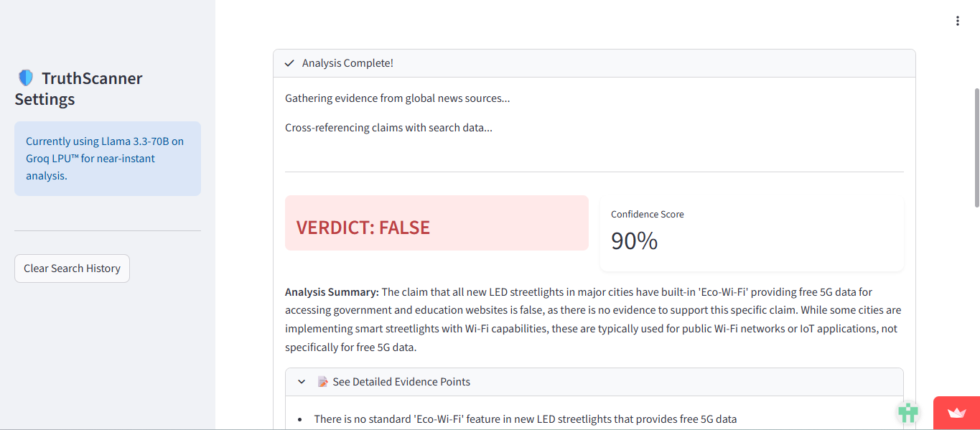
Task: Click the blue shield TruthScanner logo
Action: [26, 78]
